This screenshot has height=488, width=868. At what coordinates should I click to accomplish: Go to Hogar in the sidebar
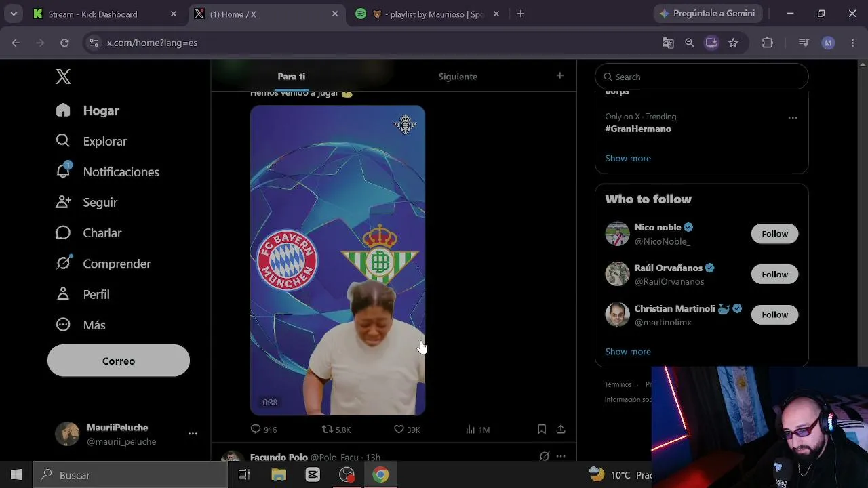point(87,110)
